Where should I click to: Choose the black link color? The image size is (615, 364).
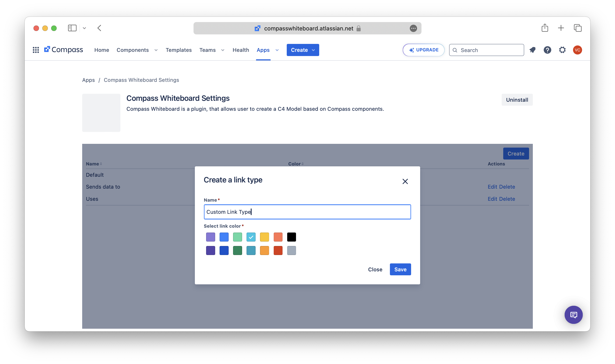tap(291, 237)
